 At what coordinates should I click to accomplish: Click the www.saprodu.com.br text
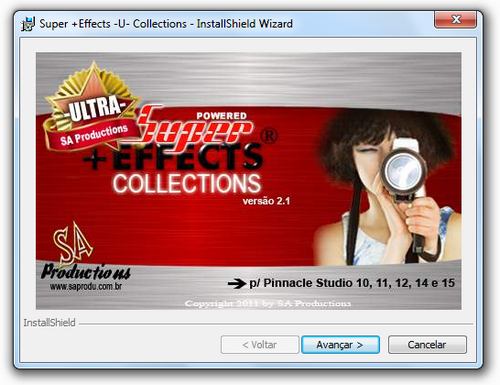point(86,287)
